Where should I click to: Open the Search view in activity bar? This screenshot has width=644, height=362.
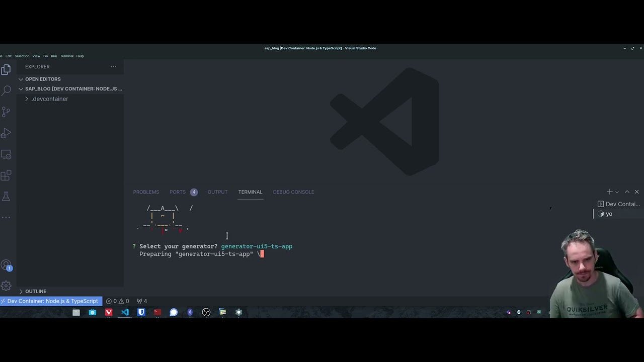click(6, 90)
